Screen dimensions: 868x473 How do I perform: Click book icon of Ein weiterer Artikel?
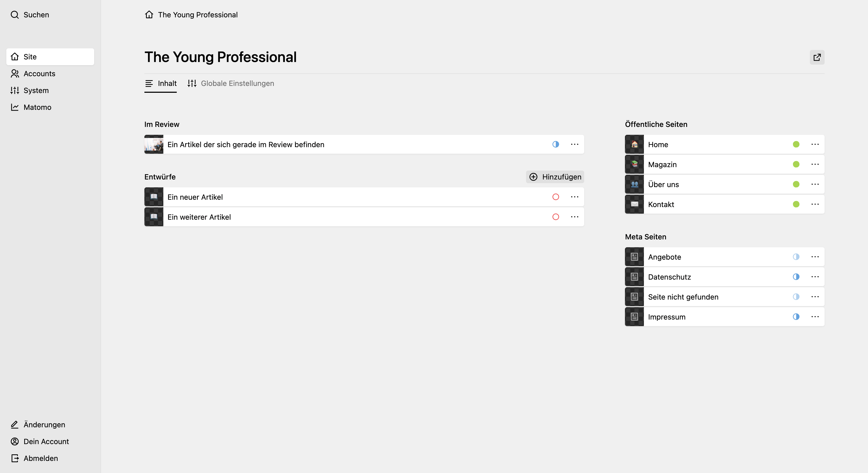[x=154, y=217]
